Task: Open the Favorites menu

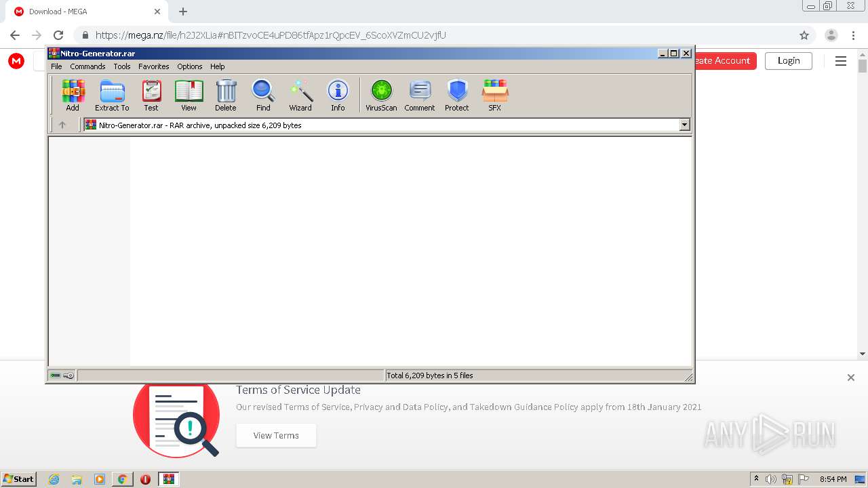Action: click(x=154, y=66)
